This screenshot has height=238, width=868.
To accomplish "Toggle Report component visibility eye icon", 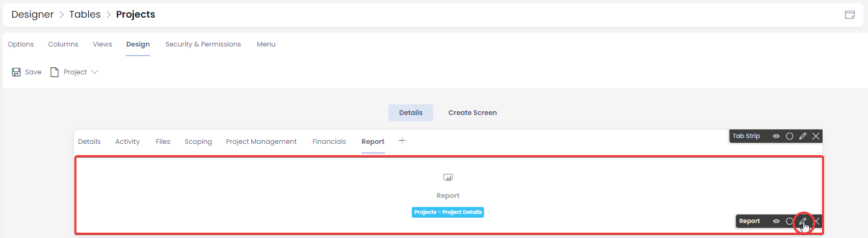I will [776, 221].
